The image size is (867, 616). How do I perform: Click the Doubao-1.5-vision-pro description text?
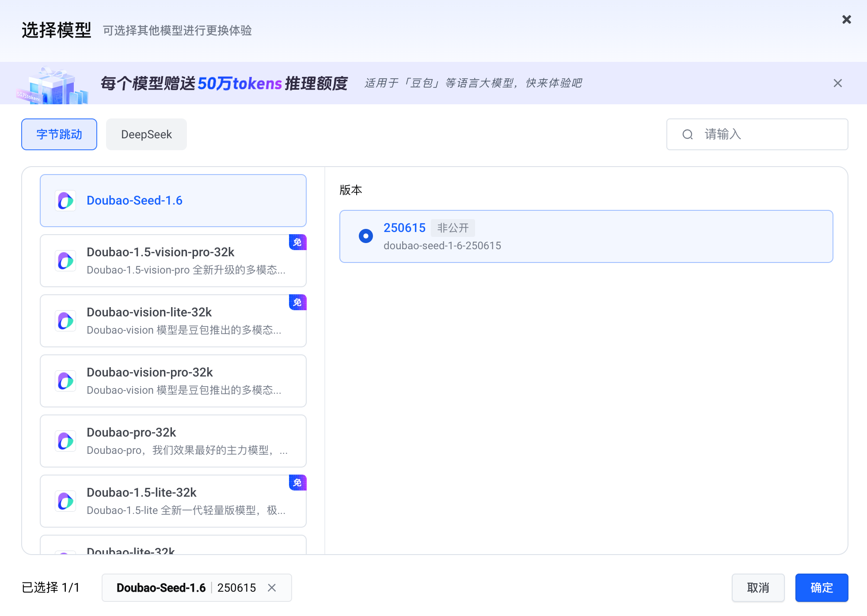click(186, 270)
